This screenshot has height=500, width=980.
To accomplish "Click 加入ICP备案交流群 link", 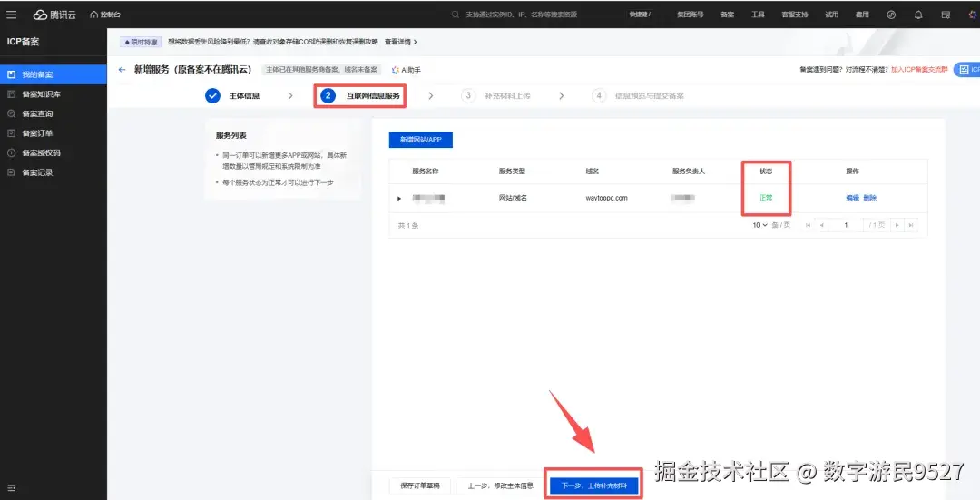I will (x=919, y=69).
